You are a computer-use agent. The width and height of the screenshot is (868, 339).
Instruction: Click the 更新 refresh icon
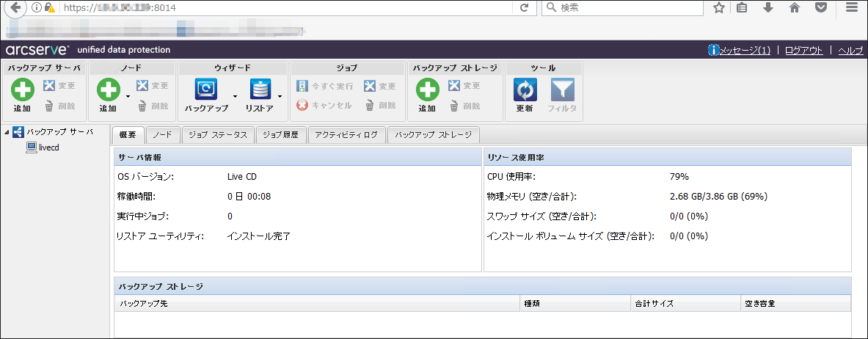pyautogui.click(x=525, y=90)
